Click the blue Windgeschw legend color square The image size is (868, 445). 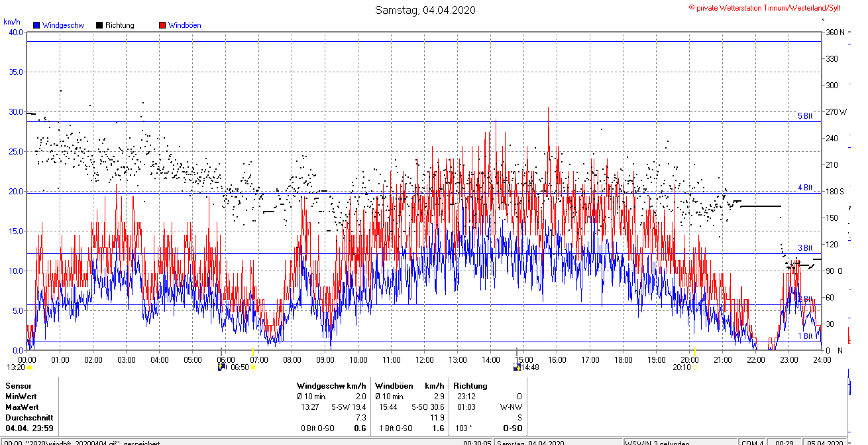(36, 25)
